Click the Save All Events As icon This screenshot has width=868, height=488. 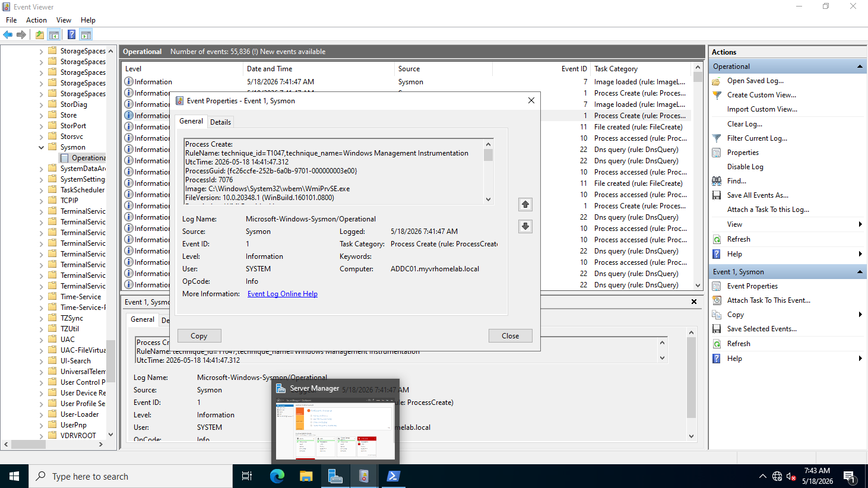pyautogui.click(x=717, y=195)
